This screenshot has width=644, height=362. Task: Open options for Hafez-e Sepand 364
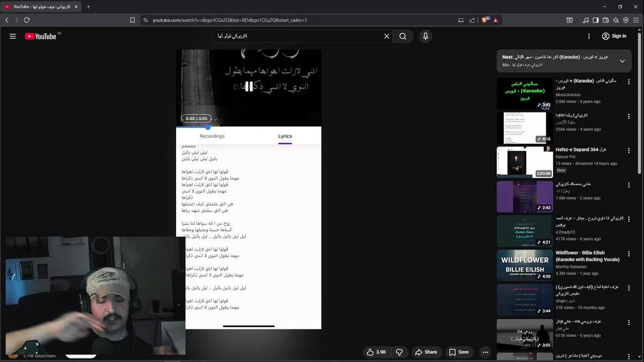tap(628, 150)
